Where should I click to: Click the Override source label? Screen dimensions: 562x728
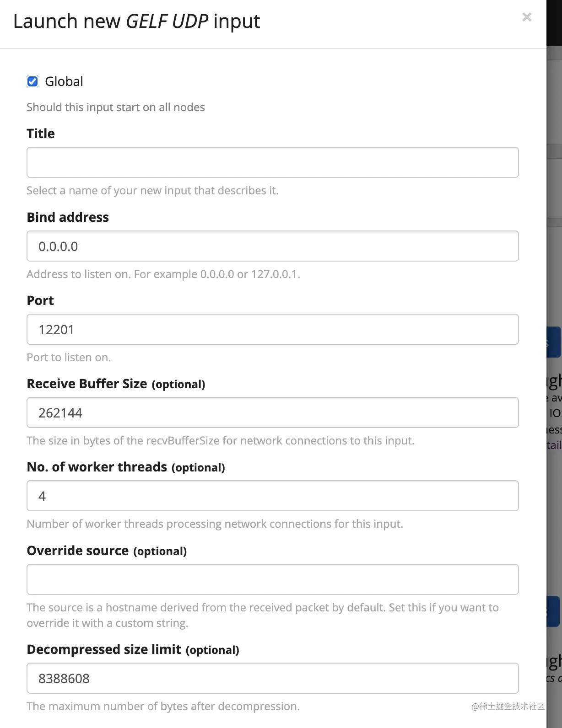click(x=78, y=551)
